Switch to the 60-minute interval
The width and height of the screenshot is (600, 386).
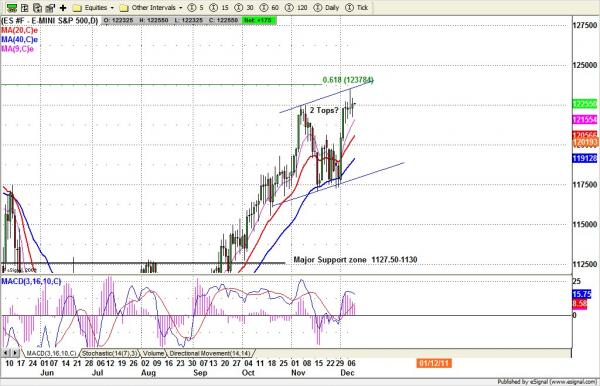click(269, 8)
